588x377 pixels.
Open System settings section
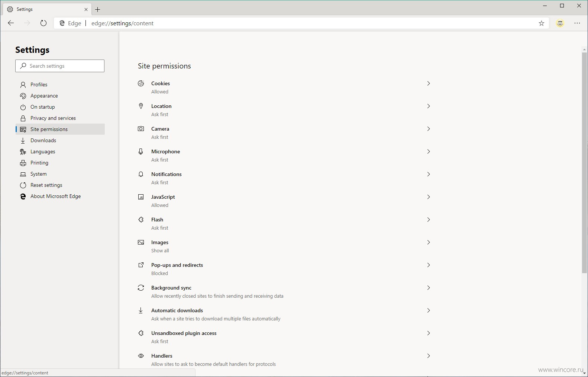click(60, 174)
